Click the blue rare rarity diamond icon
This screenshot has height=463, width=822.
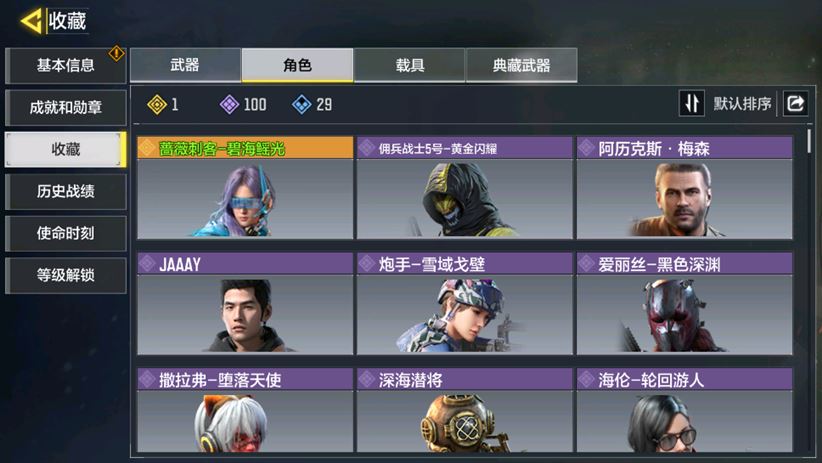pos(301,105)
